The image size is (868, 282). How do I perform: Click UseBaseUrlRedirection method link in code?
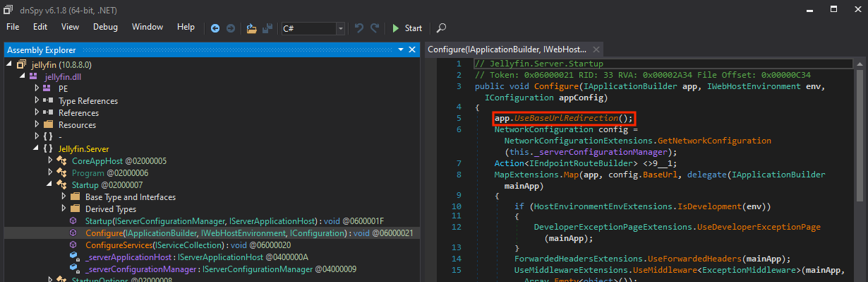click(566, 118)
